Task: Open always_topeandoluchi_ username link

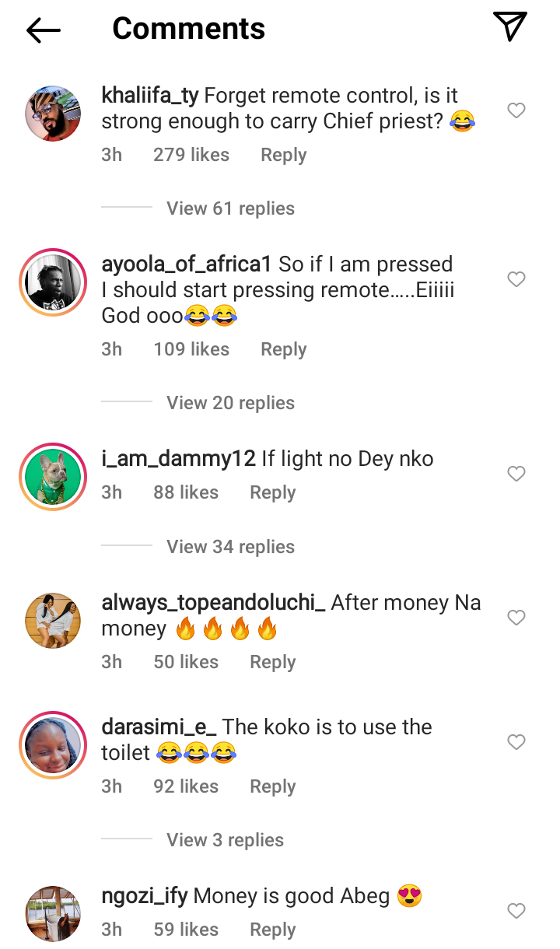Action: [x=213, y=603]
